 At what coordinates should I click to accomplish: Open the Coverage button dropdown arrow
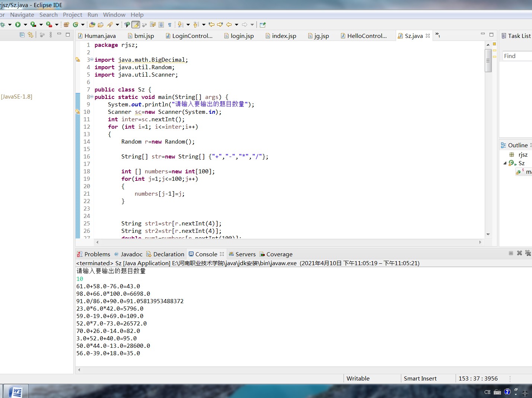(x=41, y=25)
